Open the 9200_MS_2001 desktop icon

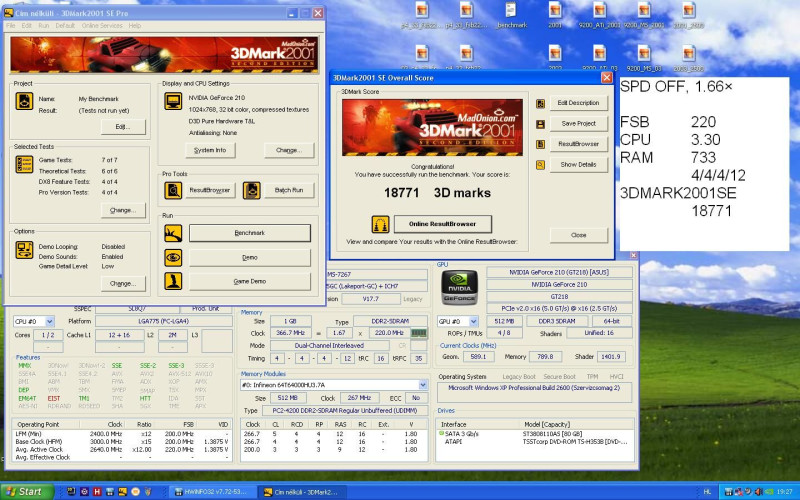tap(644, 15)
